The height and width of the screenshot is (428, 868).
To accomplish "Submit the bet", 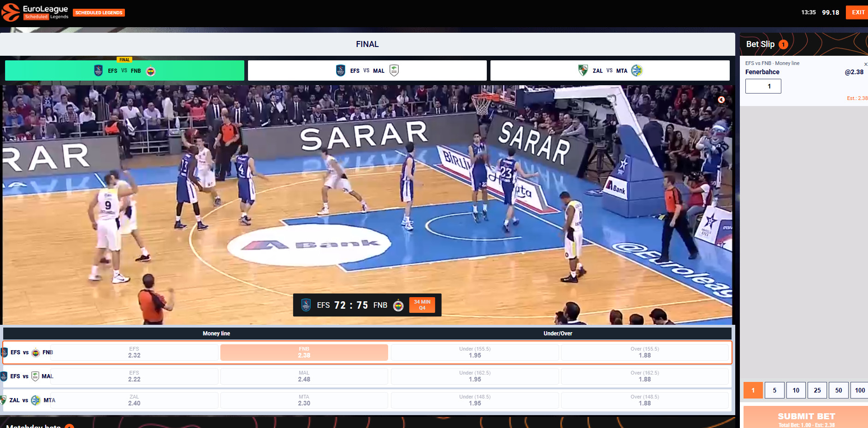I will click(806, 418).
